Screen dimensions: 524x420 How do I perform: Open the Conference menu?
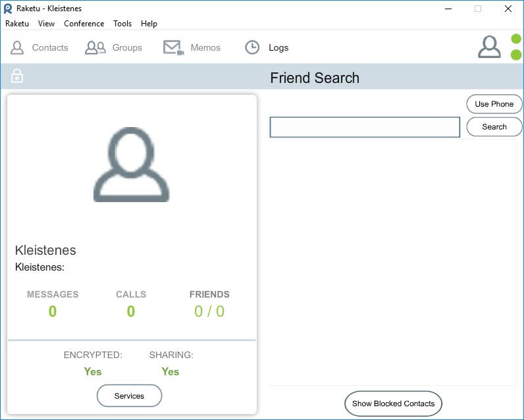tap(84, 24)
